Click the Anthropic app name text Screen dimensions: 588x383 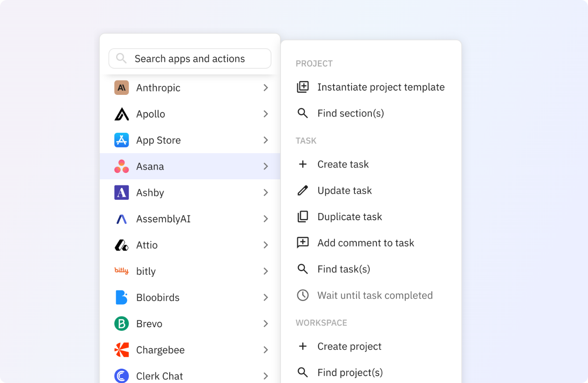(x=158, y=88)
